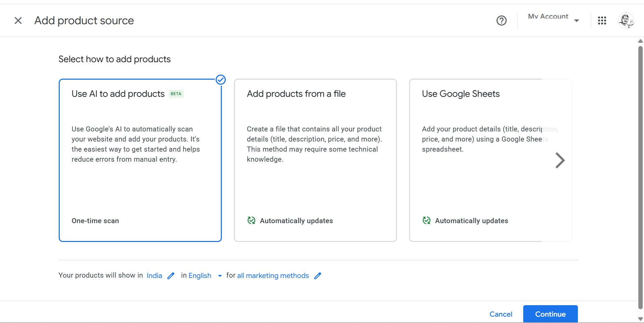644x323 pixels.
Task: Click the Continue button
Action: (x=550, y=314)
